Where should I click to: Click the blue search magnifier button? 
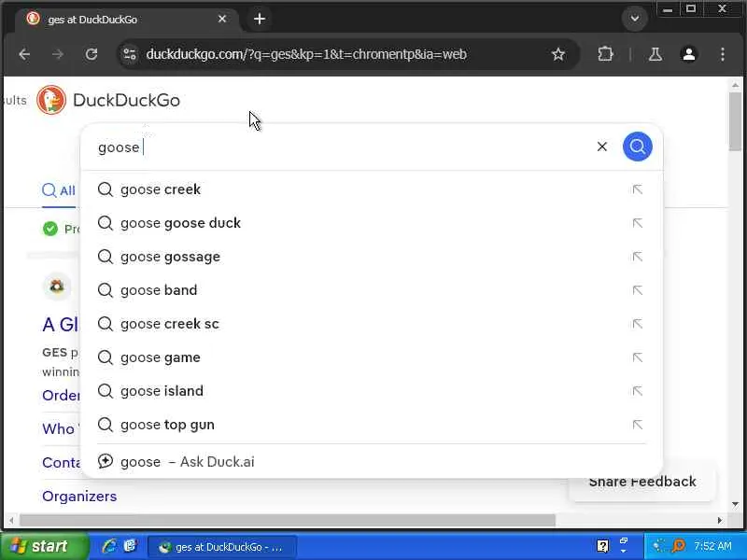coord(637,147)
